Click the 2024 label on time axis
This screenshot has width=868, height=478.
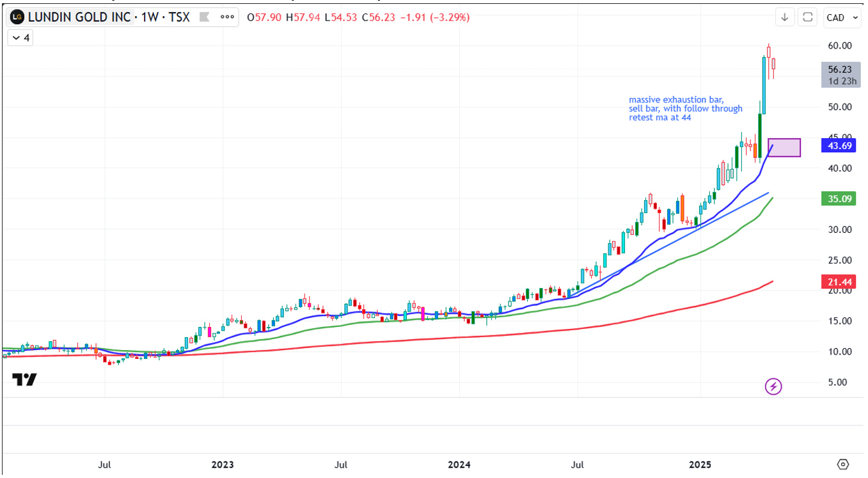point(459,464)
